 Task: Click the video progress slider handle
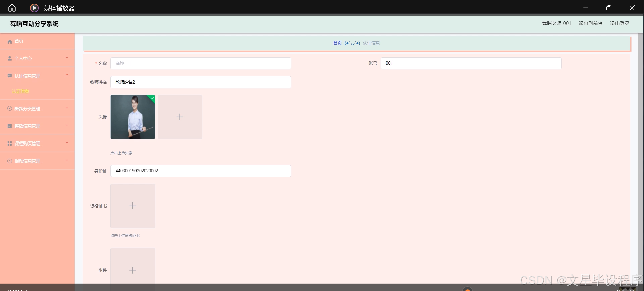(467, 290)
